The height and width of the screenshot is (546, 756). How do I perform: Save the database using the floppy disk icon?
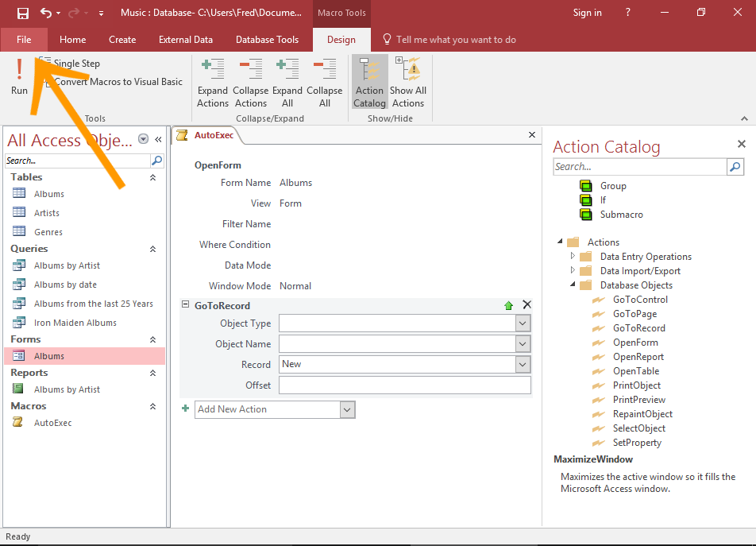tap(23, 13)
